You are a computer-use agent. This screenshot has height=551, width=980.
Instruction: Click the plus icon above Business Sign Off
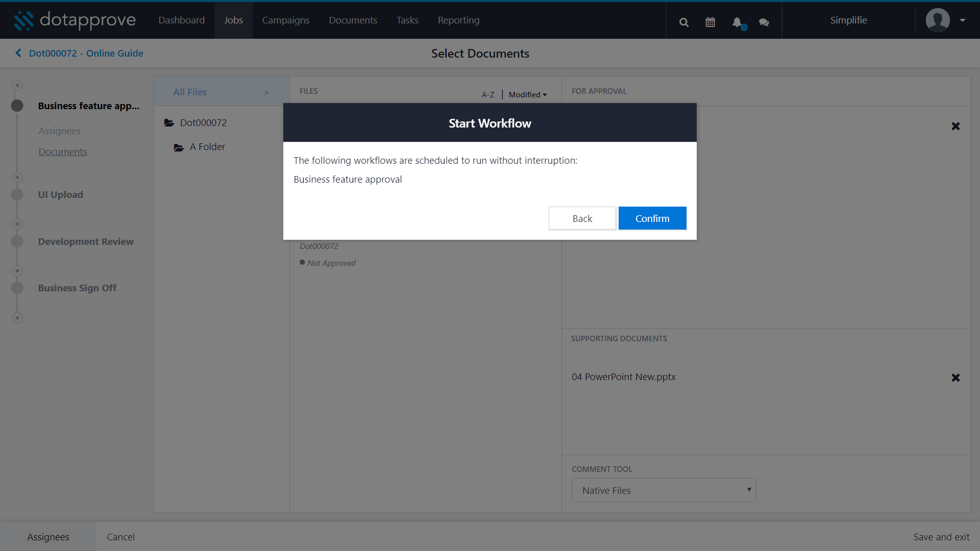pyautogui.click(x=17, y=271)
